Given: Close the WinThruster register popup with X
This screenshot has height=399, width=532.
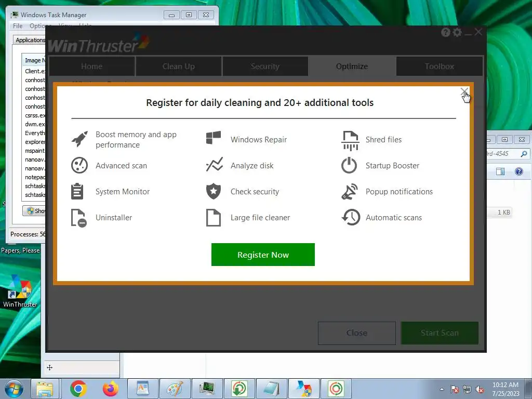Looking at the screenshot, I should pyautogui.click(x=464, y=91).
